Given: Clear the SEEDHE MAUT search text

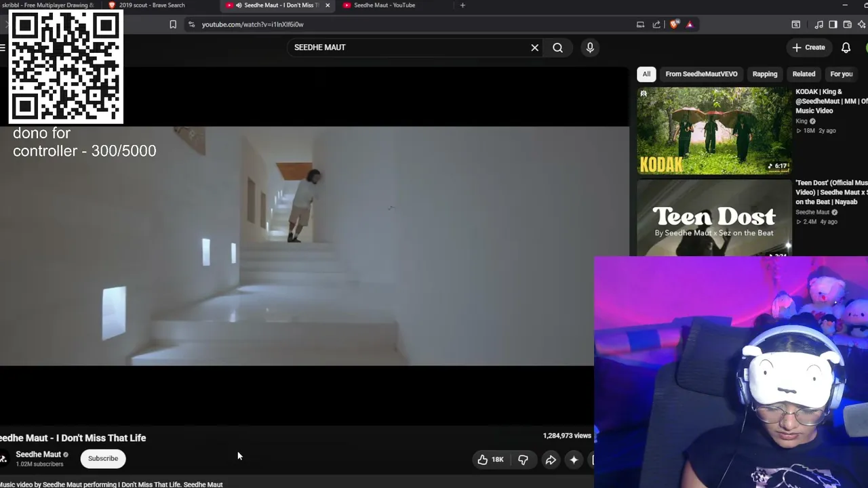Looking at the screenshot, I should (x=534, y=47).
